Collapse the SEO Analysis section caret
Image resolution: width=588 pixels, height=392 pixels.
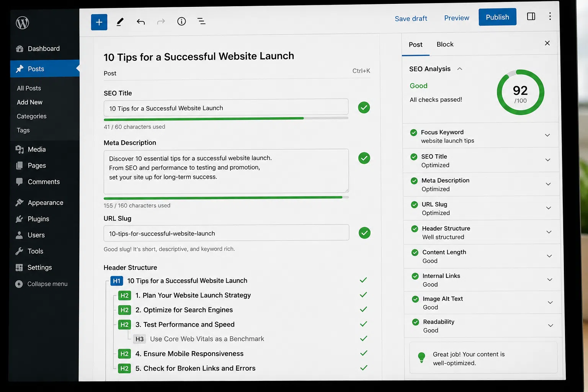460,69
